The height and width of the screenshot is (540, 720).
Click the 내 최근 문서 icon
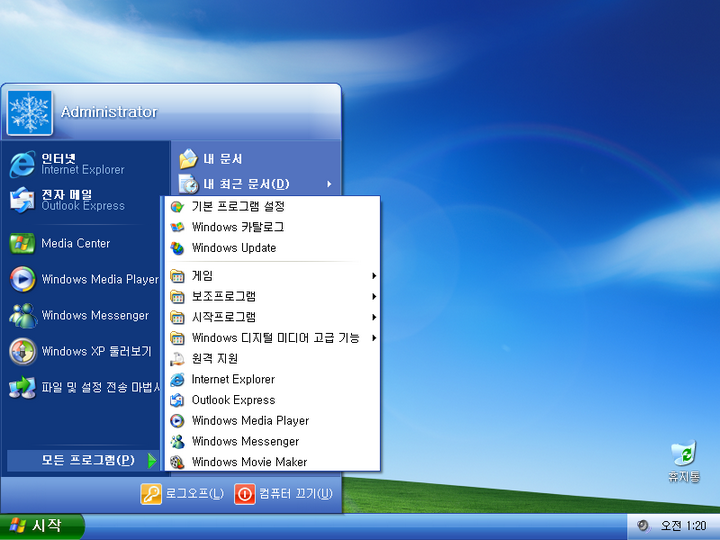[188, 184]
